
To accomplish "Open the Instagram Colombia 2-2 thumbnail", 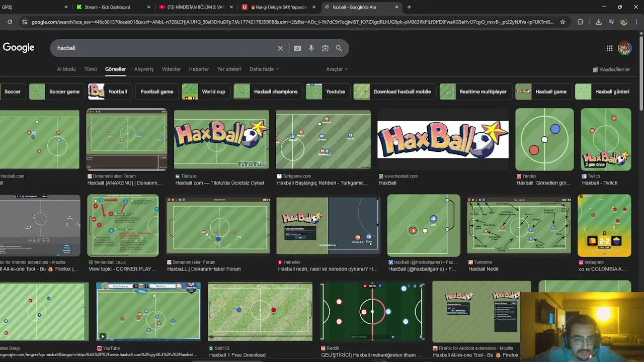I will [604, 226].
